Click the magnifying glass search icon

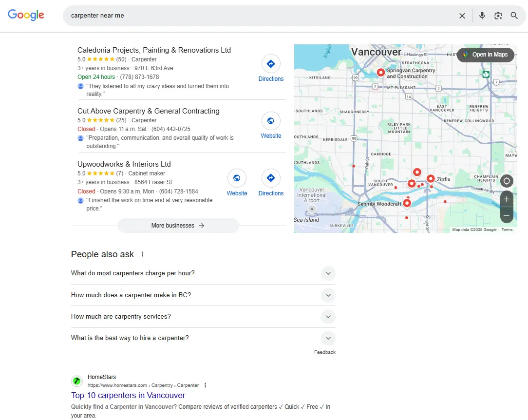[x=514, y=16]
